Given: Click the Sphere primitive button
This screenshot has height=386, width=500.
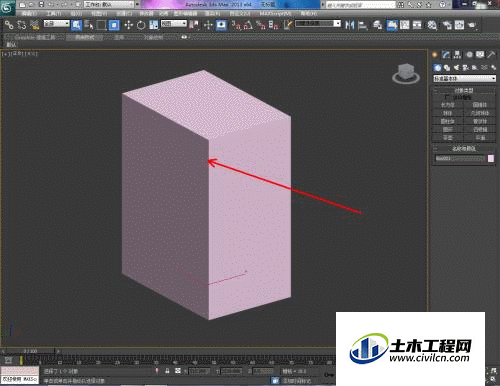Looking at the screenshot, I should pos(448,113).
